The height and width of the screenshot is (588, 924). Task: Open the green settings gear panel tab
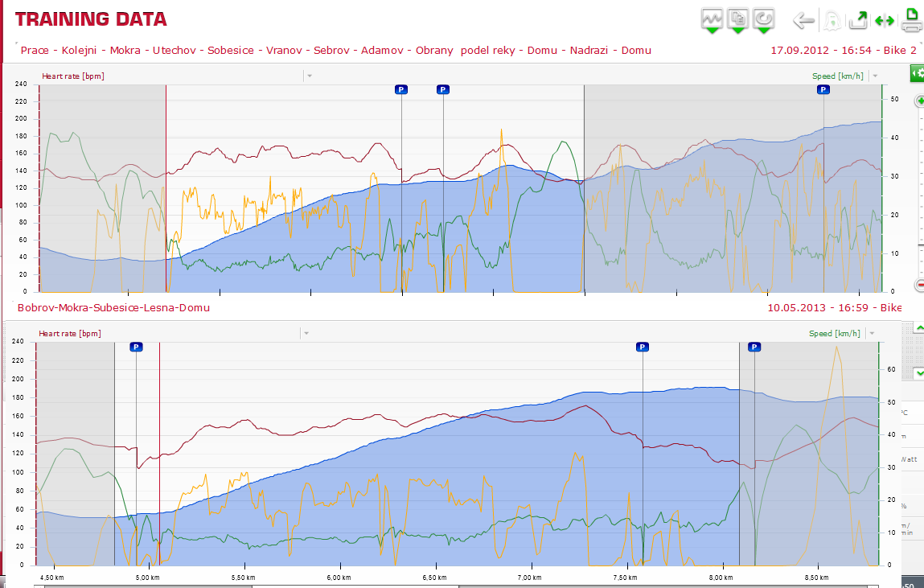tap(917, 73)
